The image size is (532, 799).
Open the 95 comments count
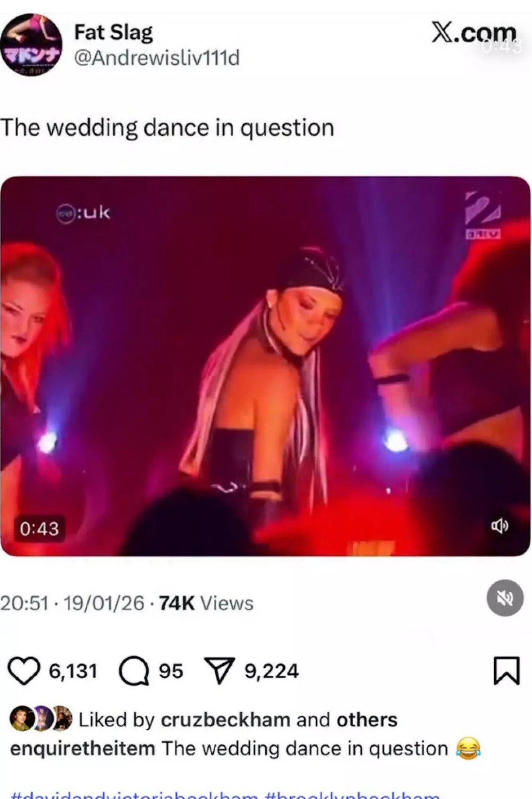tap(171, 671)
